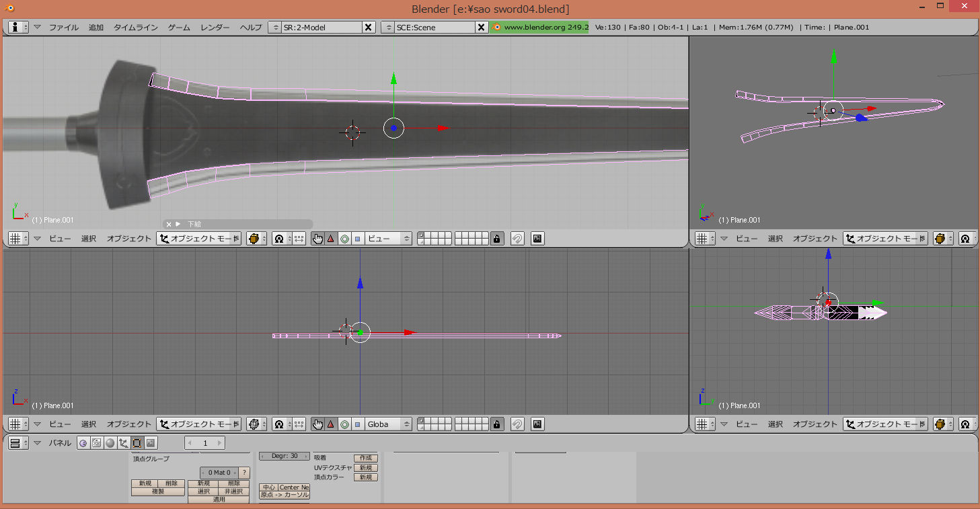Open the www.blender.org 249.2 link
Viewport: 980px width, 509px height.
546,28
